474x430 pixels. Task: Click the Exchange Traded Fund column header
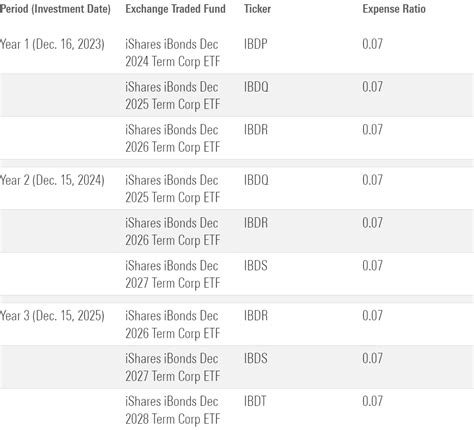point(175,9)
